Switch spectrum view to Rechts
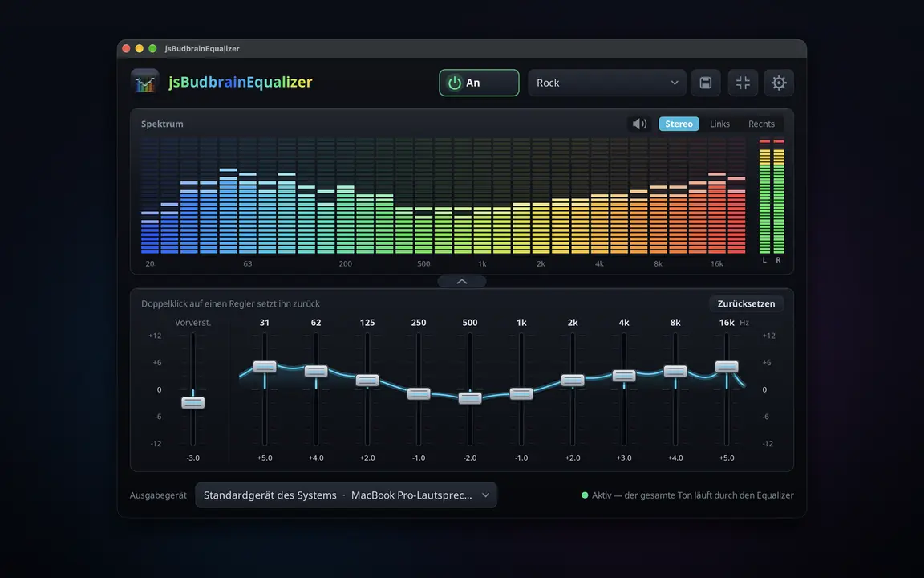 (x=761, y=124)
